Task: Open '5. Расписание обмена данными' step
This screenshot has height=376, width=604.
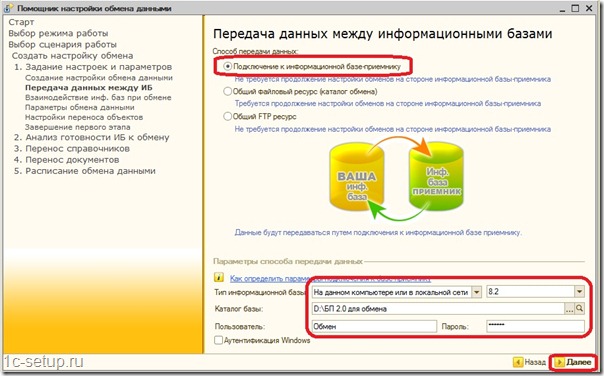Action: pyautogui.click(x=85, y=171)
